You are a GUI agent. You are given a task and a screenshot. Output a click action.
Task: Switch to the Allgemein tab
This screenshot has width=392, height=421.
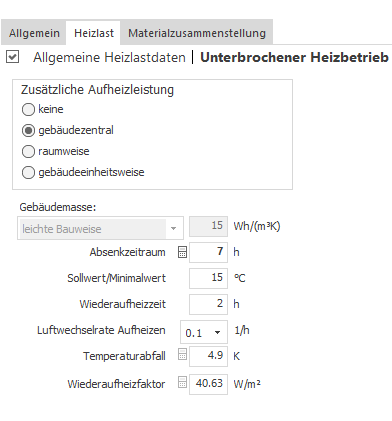click(x=34, y=33)
